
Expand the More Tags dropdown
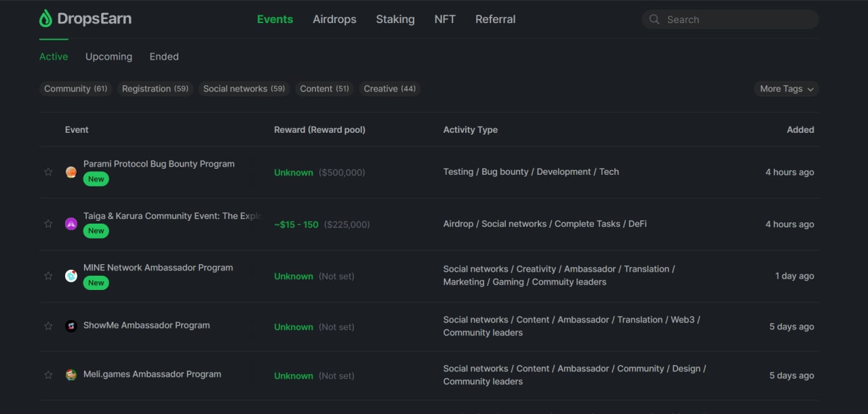pos(787,89)
